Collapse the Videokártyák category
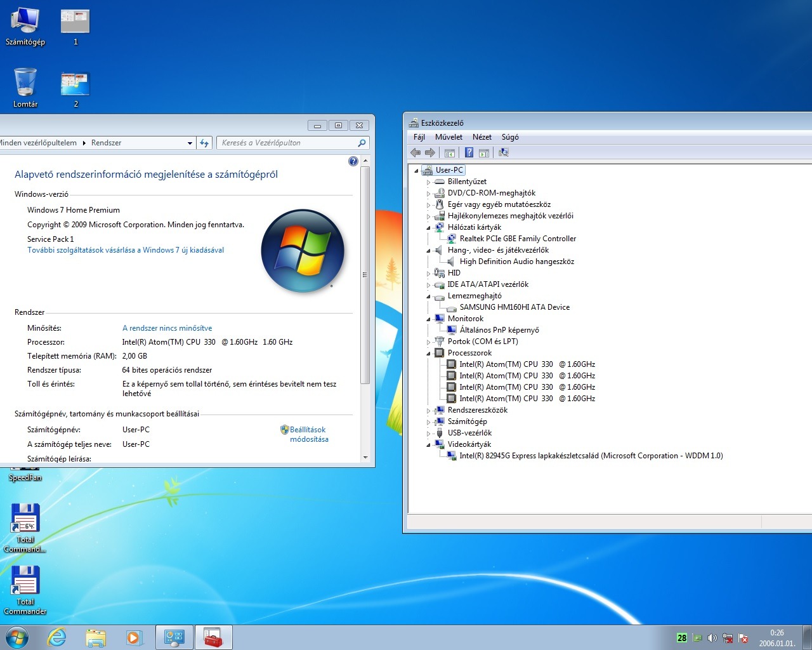 428,444
